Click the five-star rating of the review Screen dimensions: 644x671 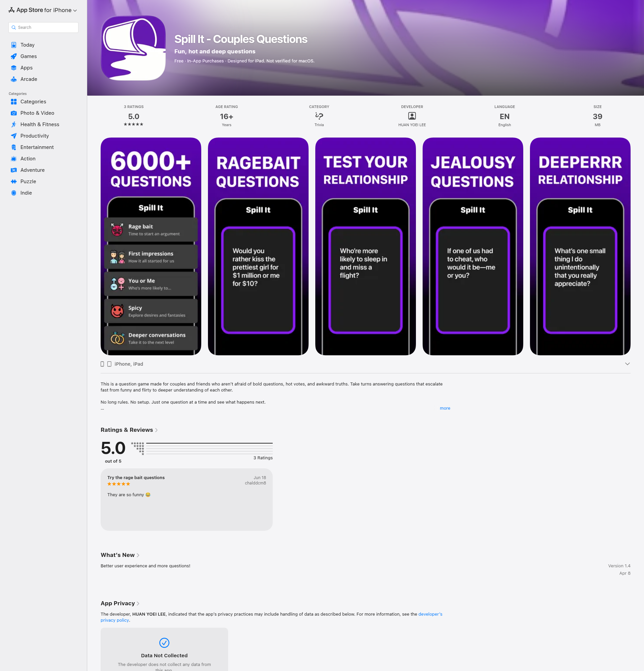pyautogui.click(x=119, y=484)
